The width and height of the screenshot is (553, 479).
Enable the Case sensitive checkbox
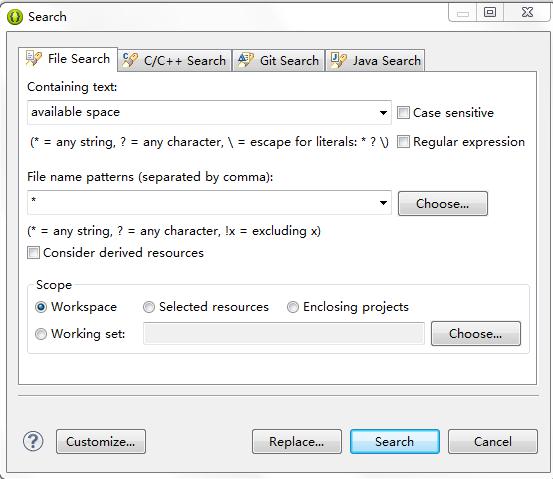(x=403, y=113)
